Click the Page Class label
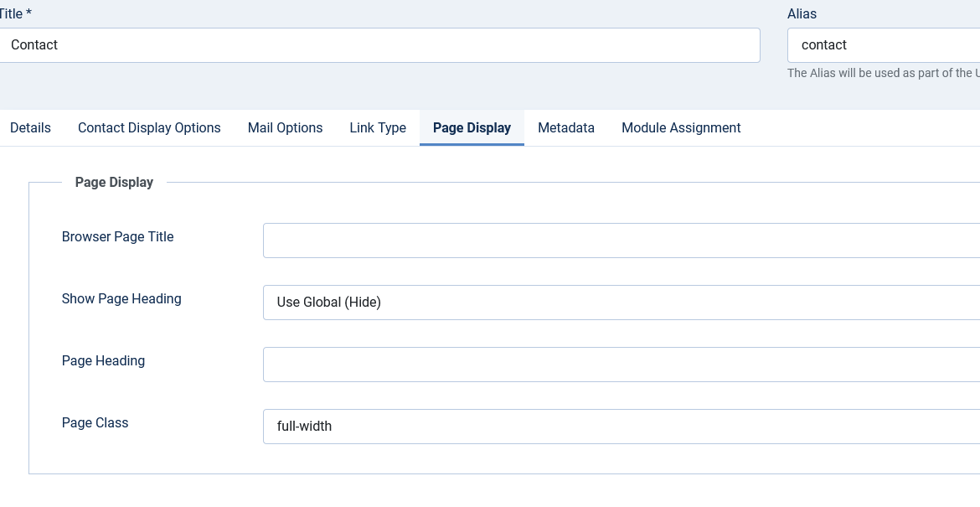Screen dimensions: 980x507 (x=95, y=423)
